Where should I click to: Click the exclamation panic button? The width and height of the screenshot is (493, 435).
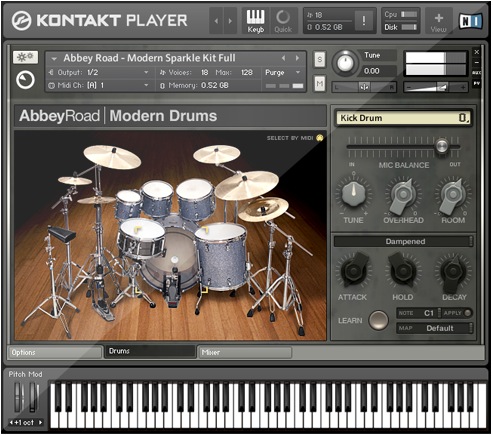(x=364, y=21)
